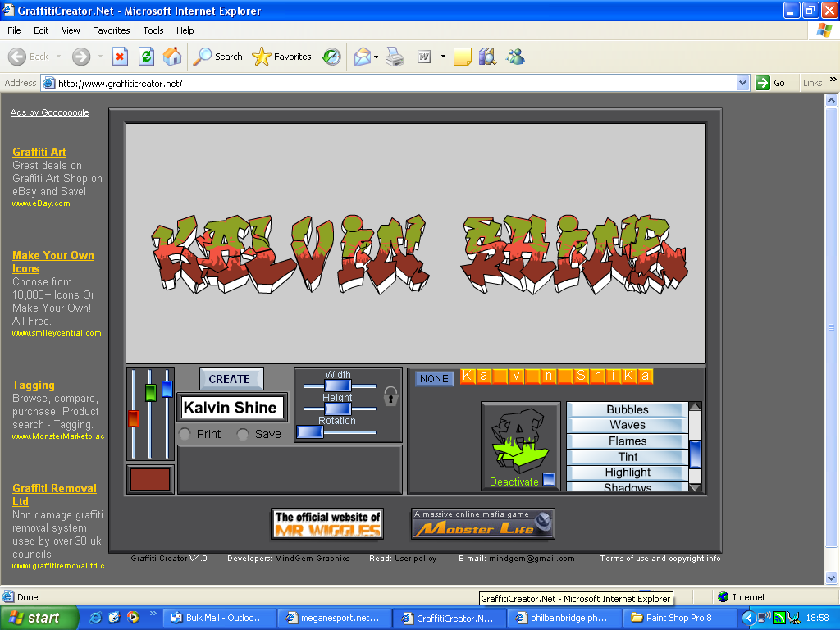Open Favorites star button
Screen dimensions: 840x630
(281, 57)
